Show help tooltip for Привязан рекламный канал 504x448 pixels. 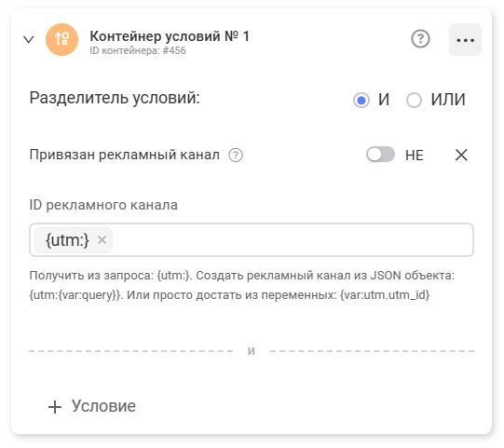pyautogui.click(x=236, y=156)
